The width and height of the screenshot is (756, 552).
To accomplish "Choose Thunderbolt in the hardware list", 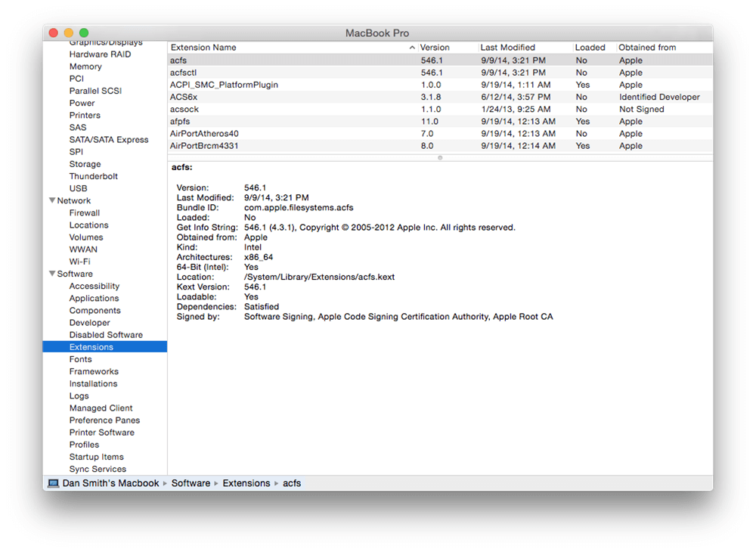I will [94, 176].
